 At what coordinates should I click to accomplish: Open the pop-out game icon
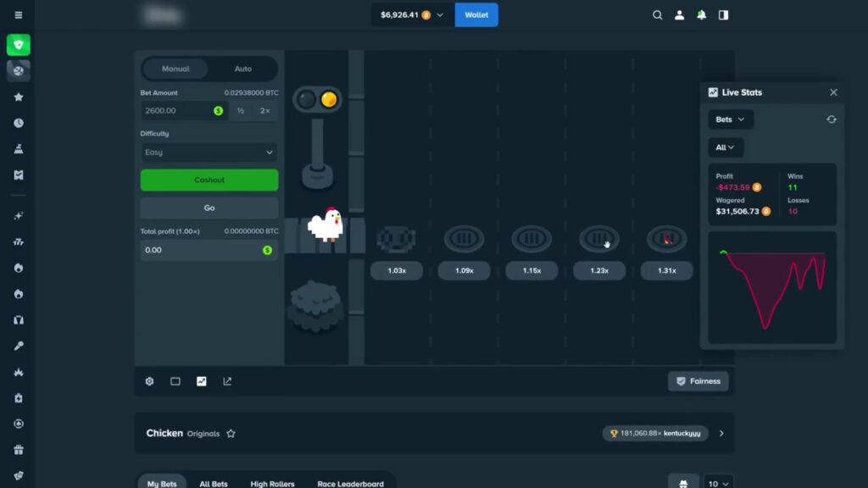tap(227, 381)
